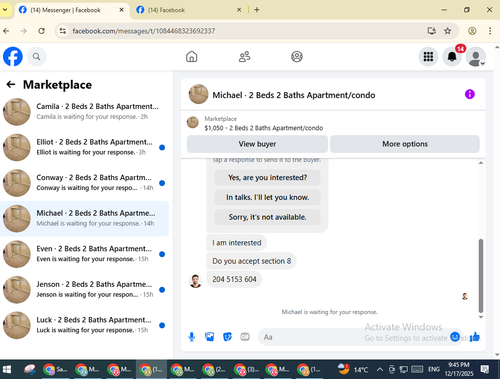Reload the page with refresh icon
The height and width of the screenshot is (379, 500).
[x=41, y=31]
